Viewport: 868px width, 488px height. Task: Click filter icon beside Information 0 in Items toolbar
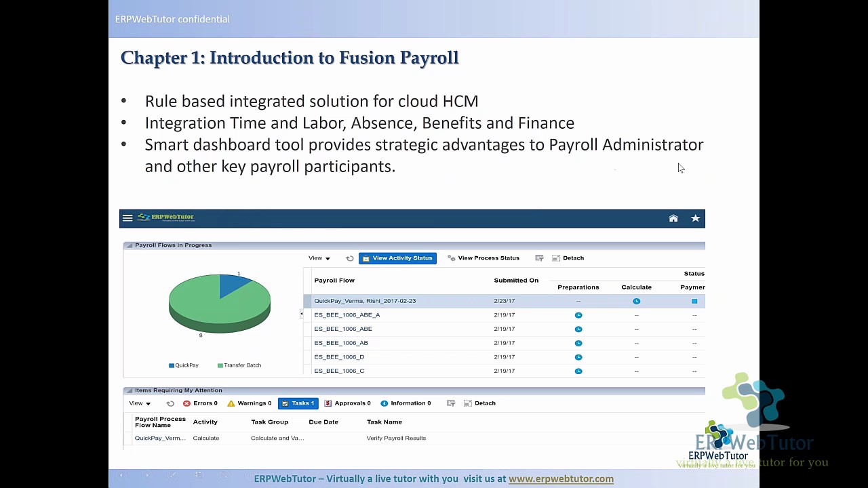451,403
